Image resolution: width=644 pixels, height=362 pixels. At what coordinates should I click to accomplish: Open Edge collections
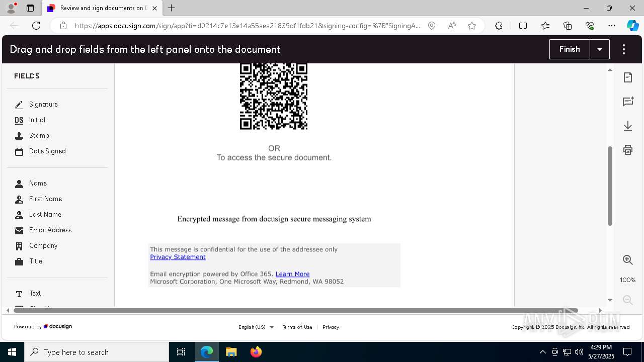pyautogui.click(x=568, y=26)
